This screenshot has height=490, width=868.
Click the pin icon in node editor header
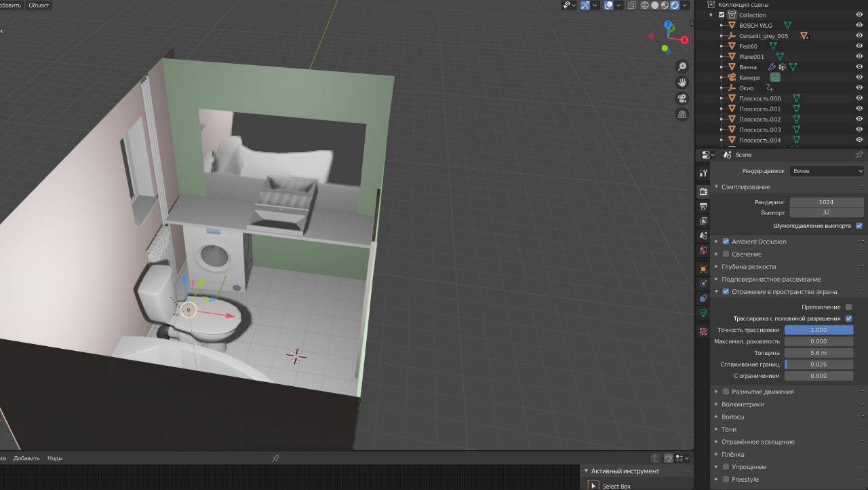[x=275, y=458]
